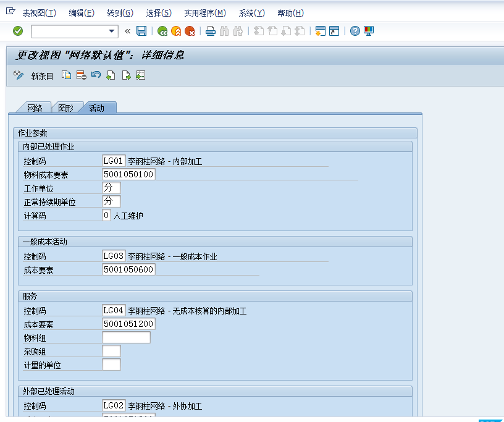504x422 pixels.
Task: Switch to the 图形 tab
Action: [66, 108]
